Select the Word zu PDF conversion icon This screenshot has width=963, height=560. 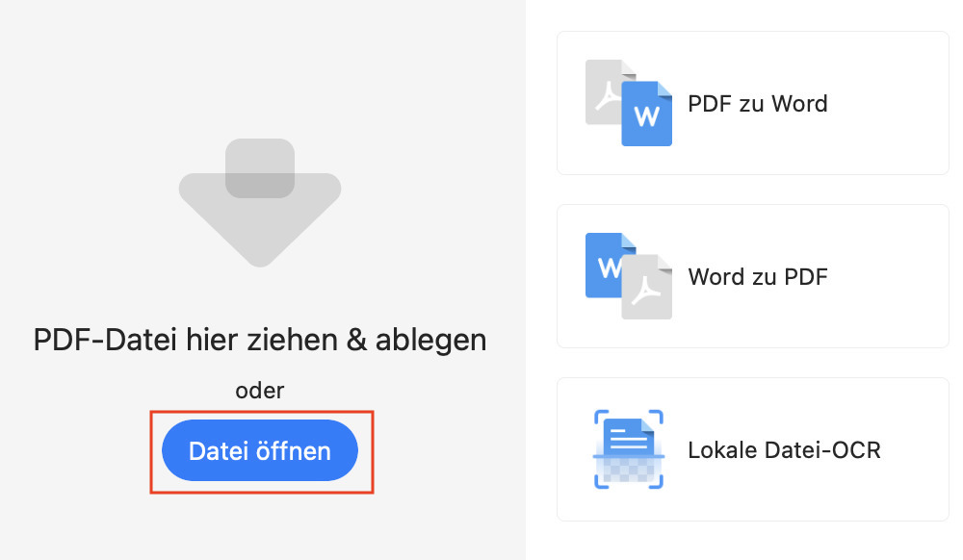[x=628, y=275]
